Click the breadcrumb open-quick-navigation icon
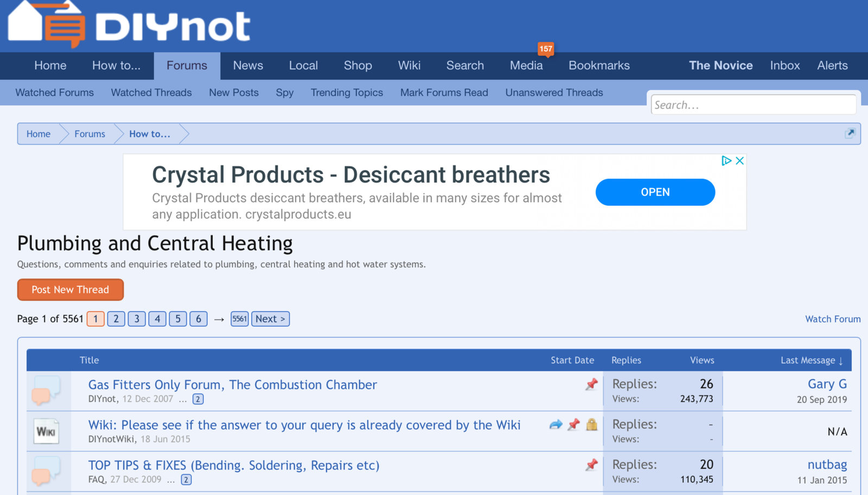 [850, 133]
